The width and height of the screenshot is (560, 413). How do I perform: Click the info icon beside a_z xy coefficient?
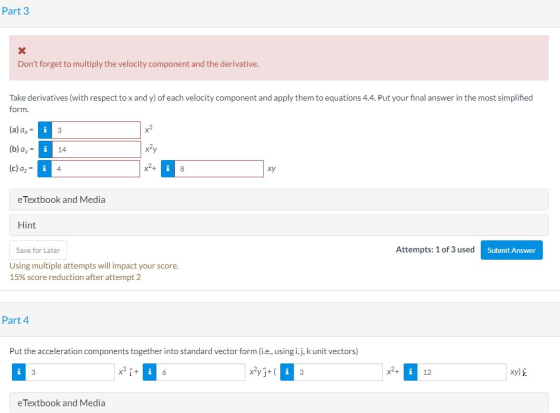168,169
